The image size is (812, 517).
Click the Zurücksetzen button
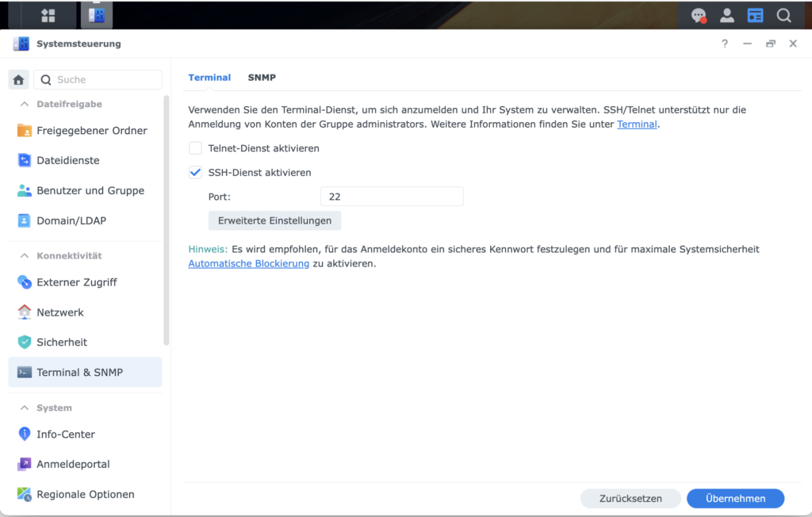tap(630, 498)
